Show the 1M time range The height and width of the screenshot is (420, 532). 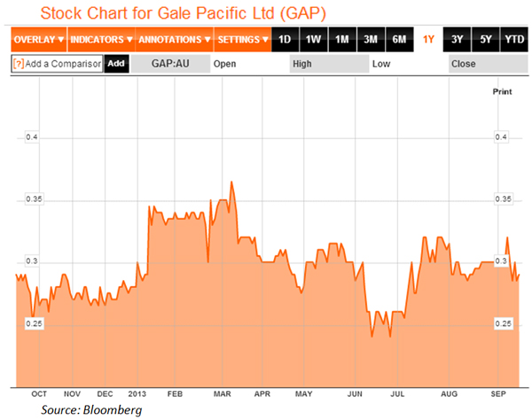[341, 40]
